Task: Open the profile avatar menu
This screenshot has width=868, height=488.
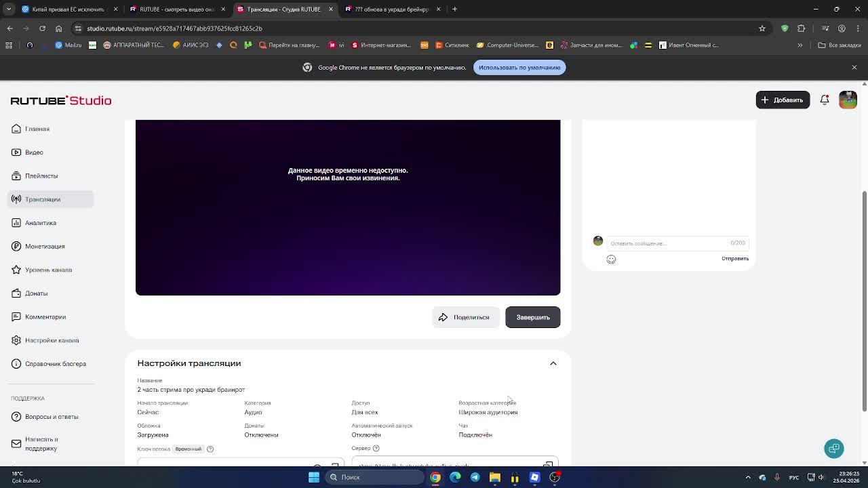Action: click(x=848, y=100)
